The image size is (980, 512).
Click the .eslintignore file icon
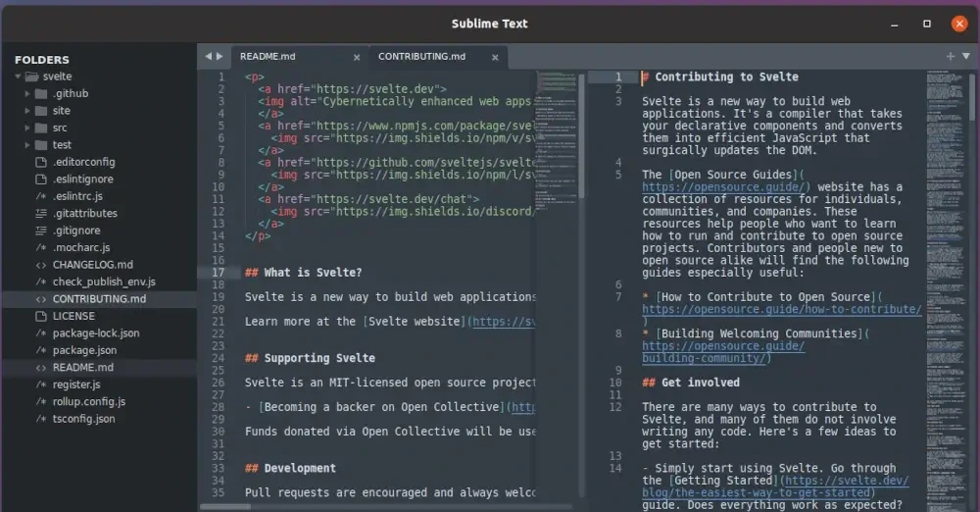(41, 179)
